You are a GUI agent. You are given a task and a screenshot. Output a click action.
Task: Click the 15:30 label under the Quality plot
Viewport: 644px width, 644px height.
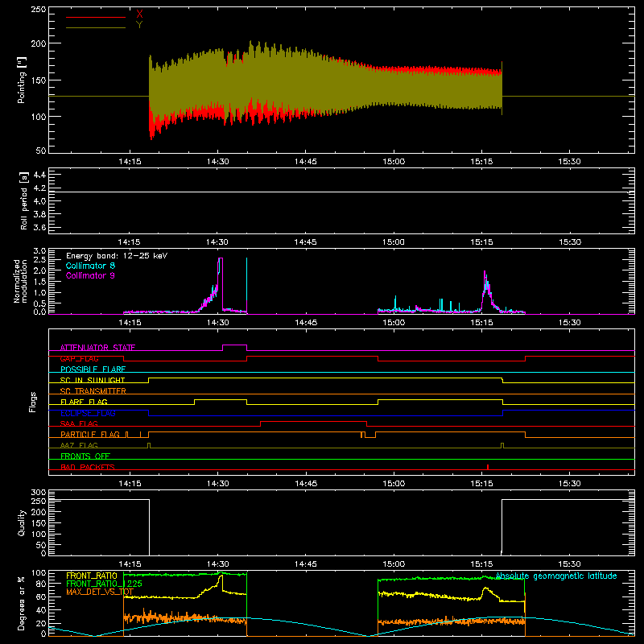[569, 564]
